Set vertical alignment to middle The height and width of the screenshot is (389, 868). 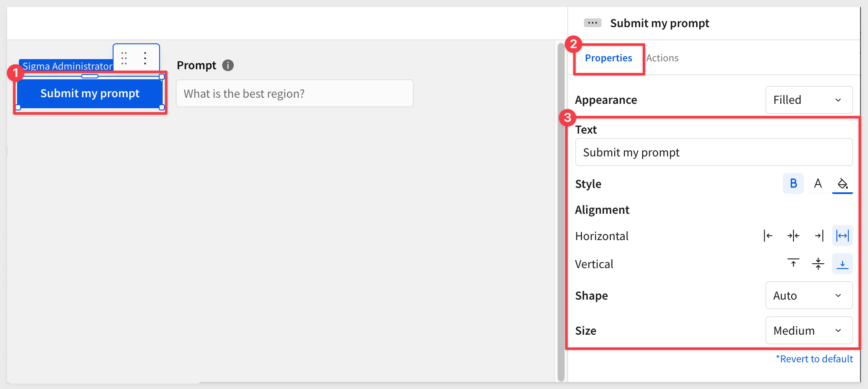(818, 264)
